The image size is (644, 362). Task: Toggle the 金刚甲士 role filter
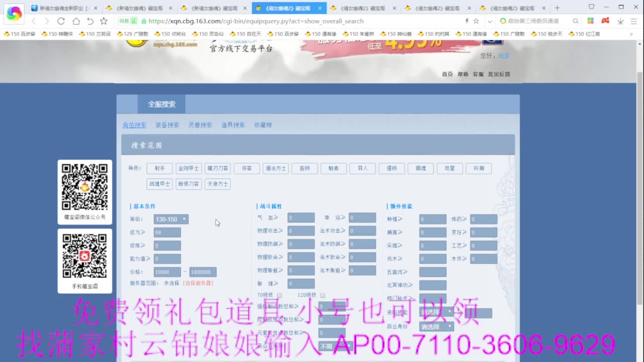pos(189,168)
